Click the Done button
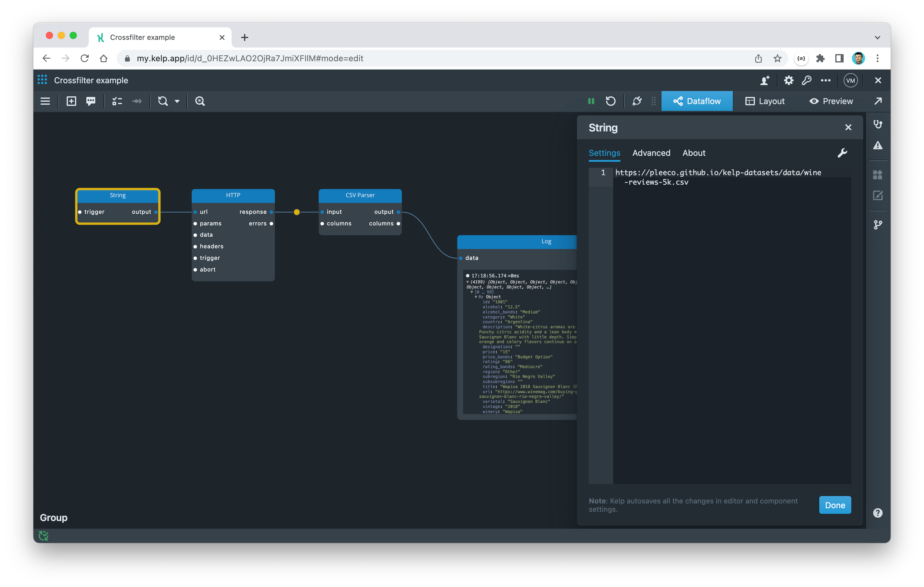Image resolution: width=924 pixels, height=587 pixels. [x=835, y=505]
